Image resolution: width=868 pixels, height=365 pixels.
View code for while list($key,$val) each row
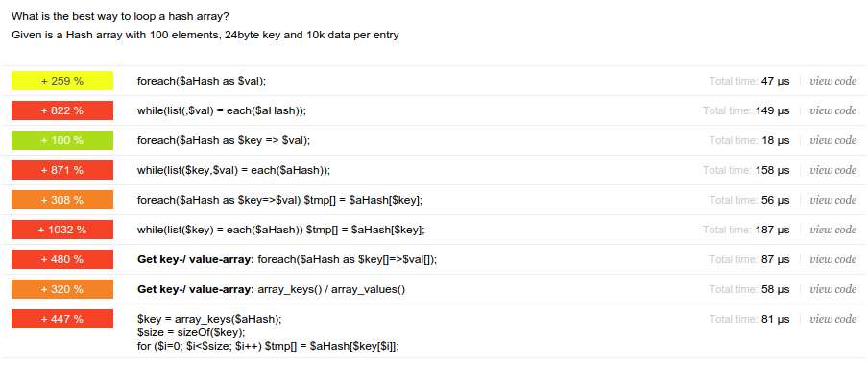(833, 170)
